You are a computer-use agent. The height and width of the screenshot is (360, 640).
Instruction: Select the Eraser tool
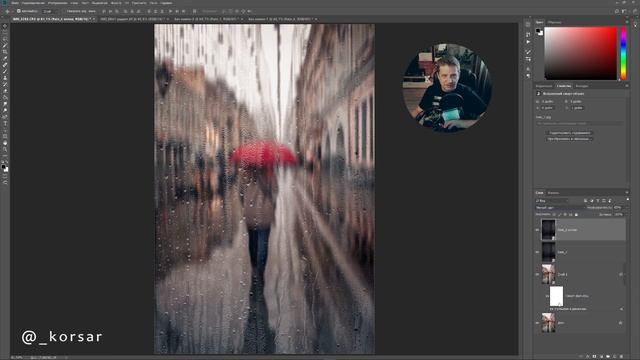coord(5,91)
